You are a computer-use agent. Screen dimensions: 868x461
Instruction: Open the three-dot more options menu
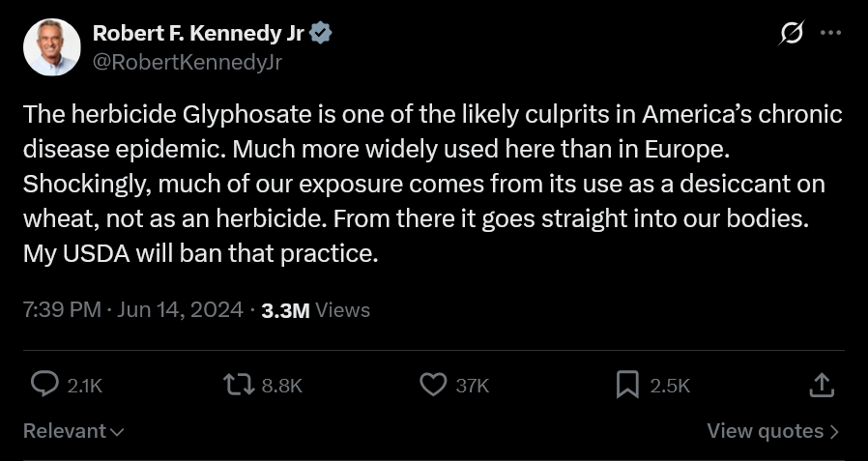(x=830, y=32)
